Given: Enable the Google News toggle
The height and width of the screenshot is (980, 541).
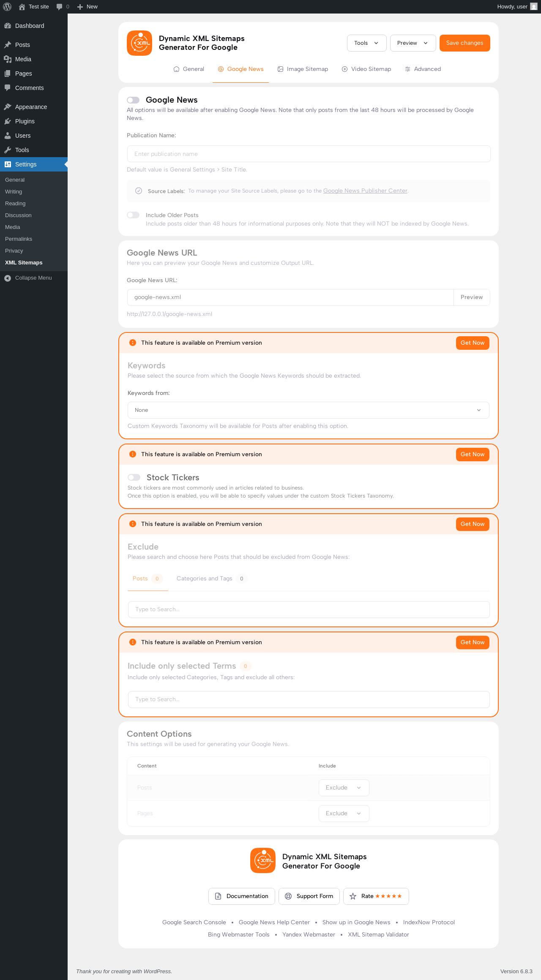Looking at the screenshot, I should pyautogui.click(x=133, y=100).
